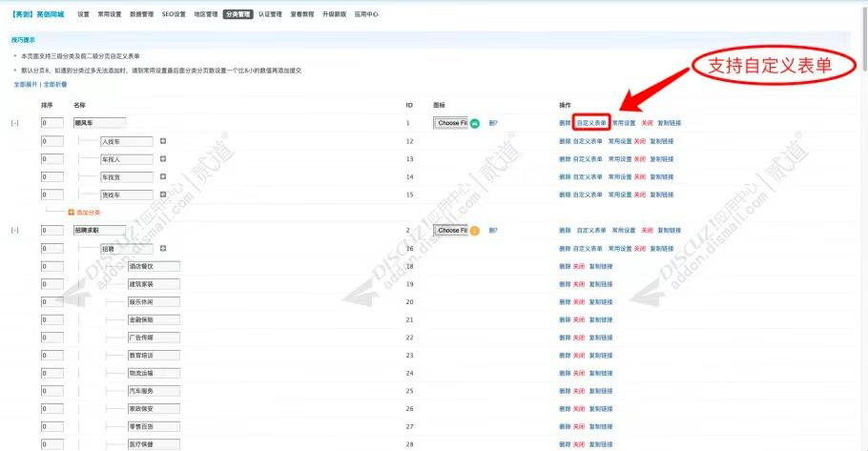Open 自定义表单 for category ID 12
The height and width of the screenshot is (451, 868).
(x=588, y=142)
